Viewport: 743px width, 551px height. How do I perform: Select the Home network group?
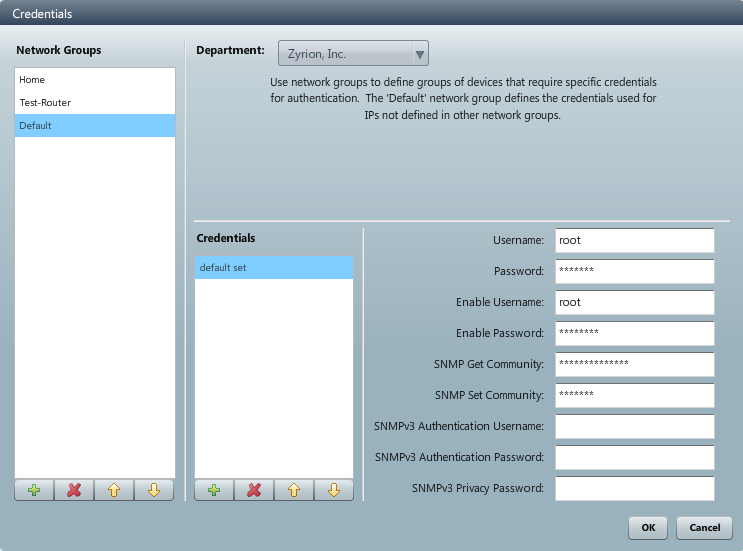pos(95,80)
